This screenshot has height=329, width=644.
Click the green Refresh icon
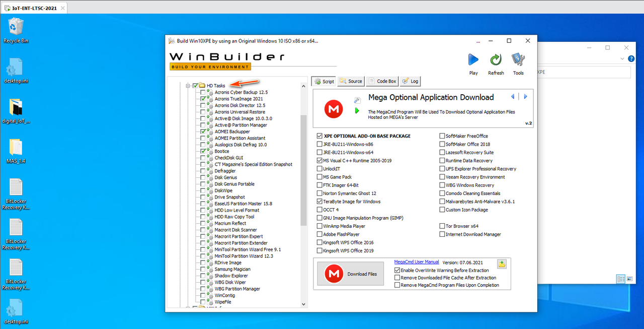pyautogui.click(x=496, y=60)
